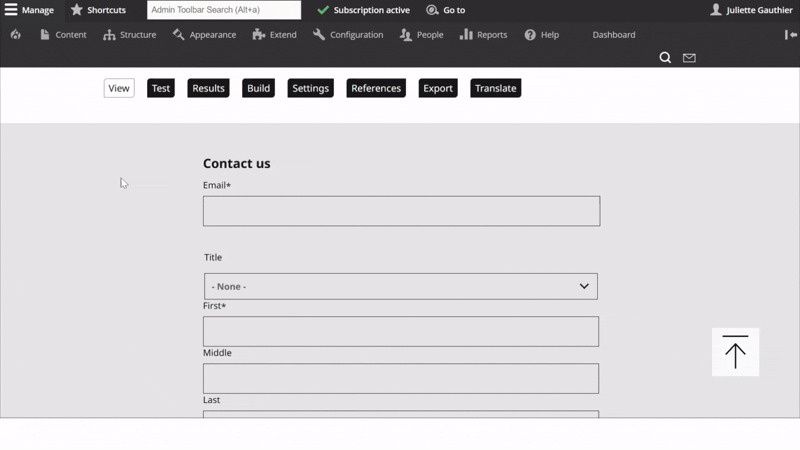Open the Manage hamburger menu
This screenshot has height=450, width=800.
tap(29, 10)
